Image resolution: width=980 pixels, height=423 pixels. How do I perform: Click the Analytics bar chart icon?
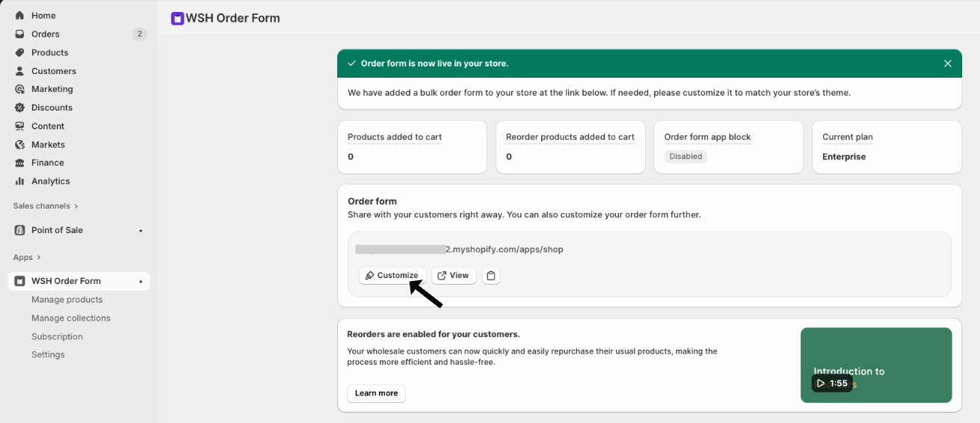(19, 181)
